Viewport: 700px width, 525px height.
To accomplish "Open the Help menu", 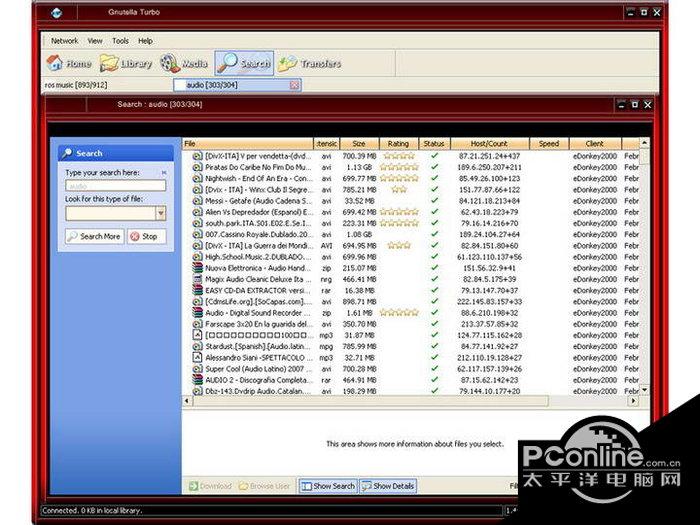I will [145, 41].
